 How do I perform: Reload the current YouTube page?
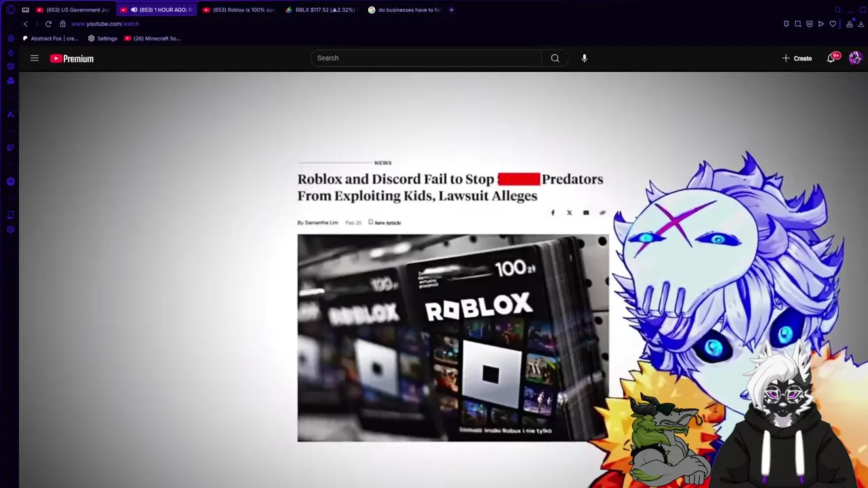pyautogui.click(x=48, y=24)
